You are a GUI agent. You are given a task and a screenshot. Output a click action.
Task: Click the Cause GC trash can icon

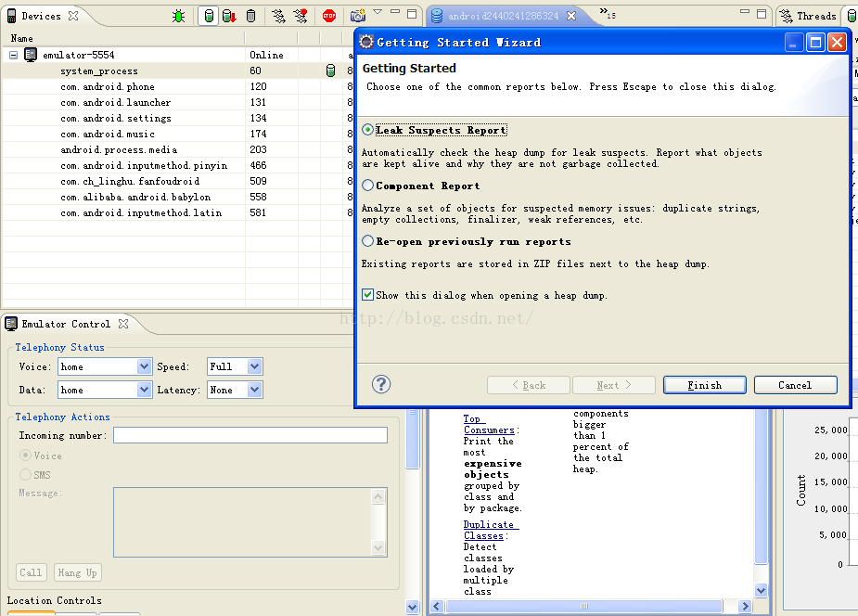250,16
